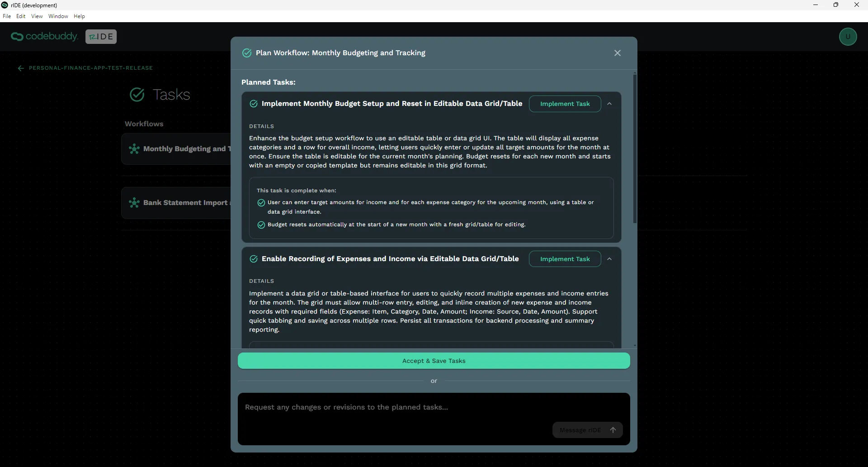
Task: Open the File menu
Action: coord(7,16)
